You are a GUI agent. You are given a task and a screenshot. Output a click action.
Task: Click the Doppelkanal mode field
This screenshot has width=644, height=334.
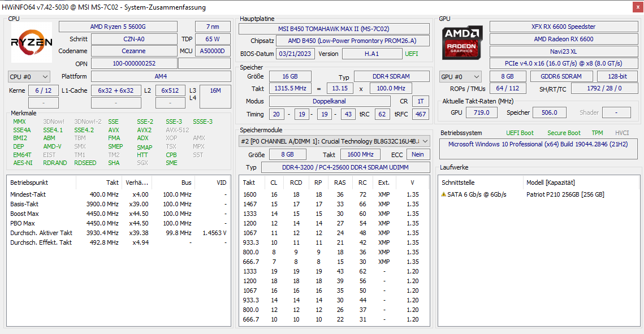click(x=330, y=101)
